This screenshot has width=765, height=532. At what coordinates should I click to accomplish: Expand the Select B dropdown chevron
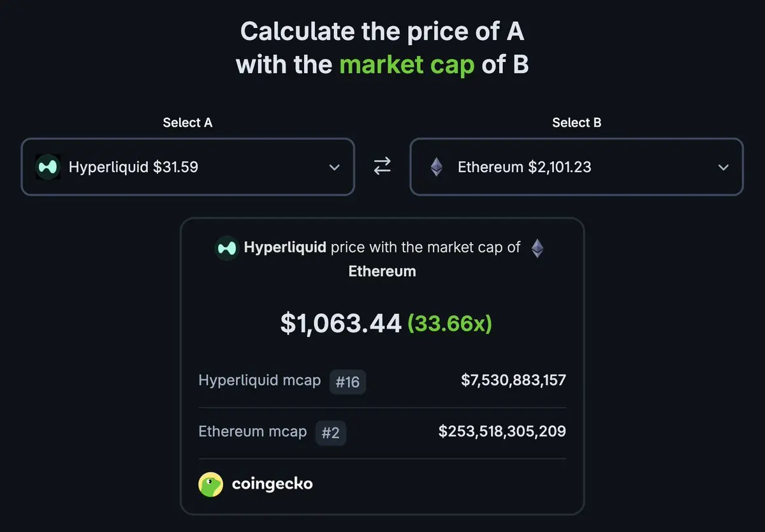click(723, 168)
